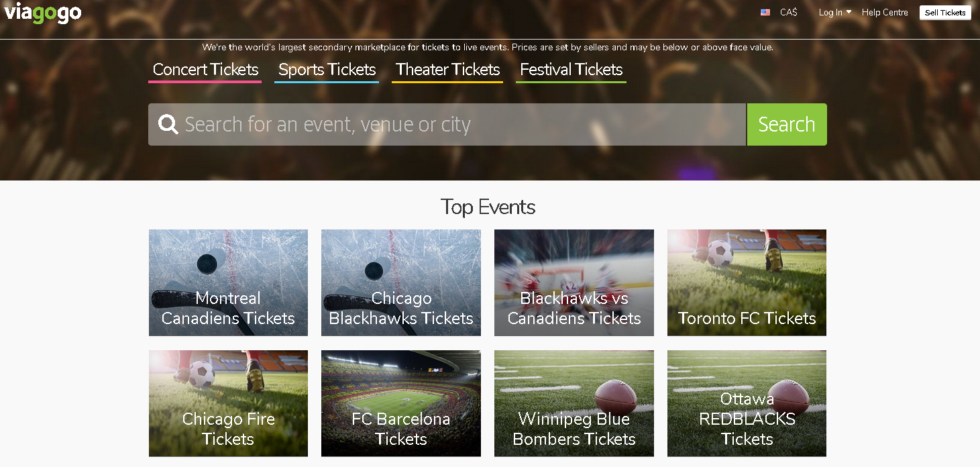Click the viagogo logo
Viewport: 980px width, 467px height.
pyautogui.click(x=43, y=12)
